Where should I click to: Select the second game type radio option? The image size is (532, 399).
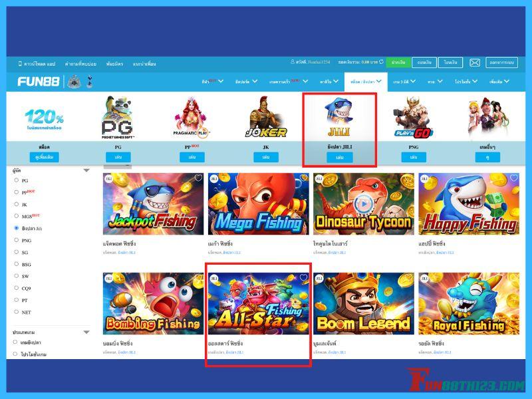click(x=15, y=354)
